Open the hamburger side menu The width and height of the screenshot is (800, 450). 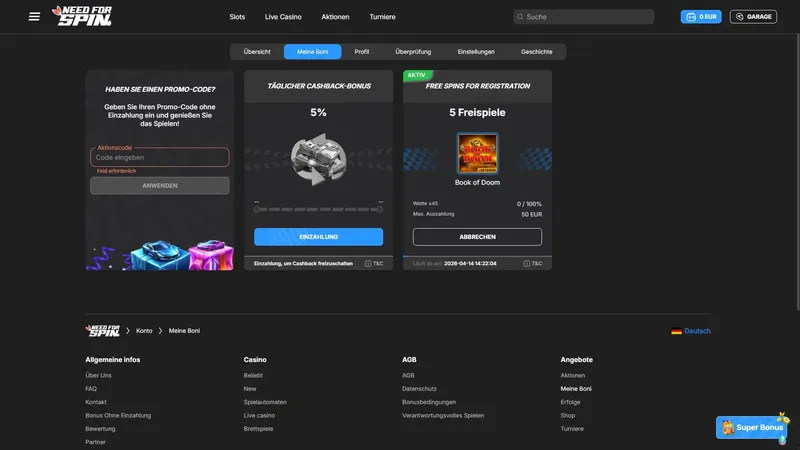[34, 17]
